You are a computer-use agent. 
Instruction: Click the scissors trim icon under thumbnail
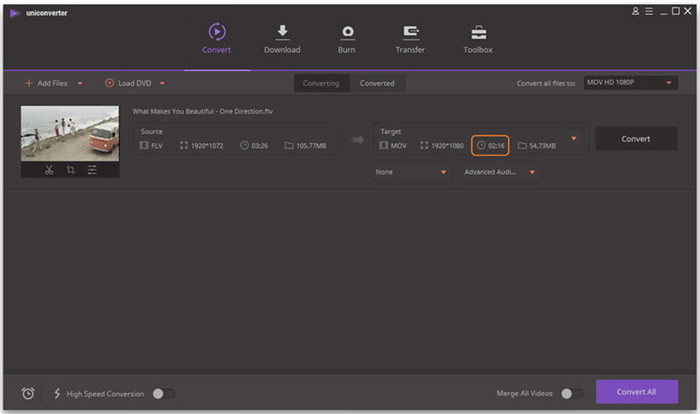pos(49,170)
